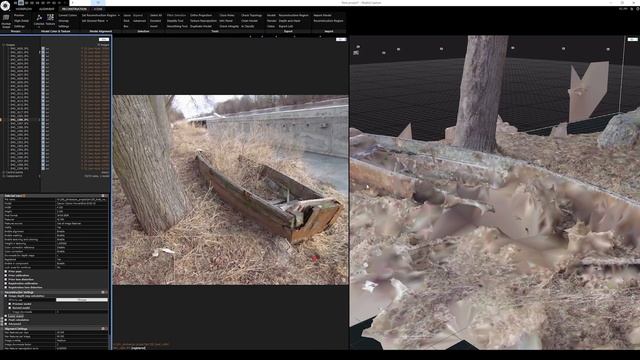Expand the Advanced reconstruction settings
The height and width of the screenshot is (360, 640).
[x=6, y=324]
